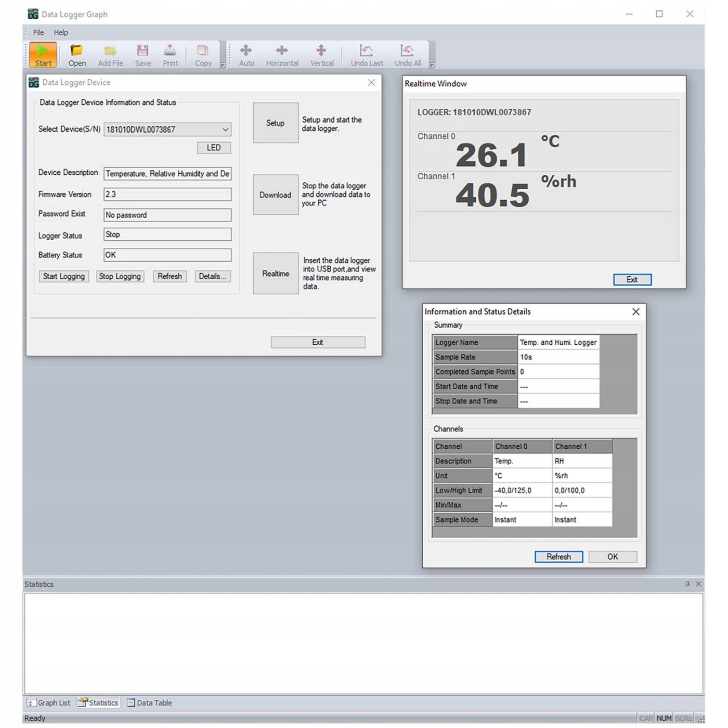Viewport: 728px width, 728px height.
Task: Click inside the Device Description field
Action: click(166, 173)
